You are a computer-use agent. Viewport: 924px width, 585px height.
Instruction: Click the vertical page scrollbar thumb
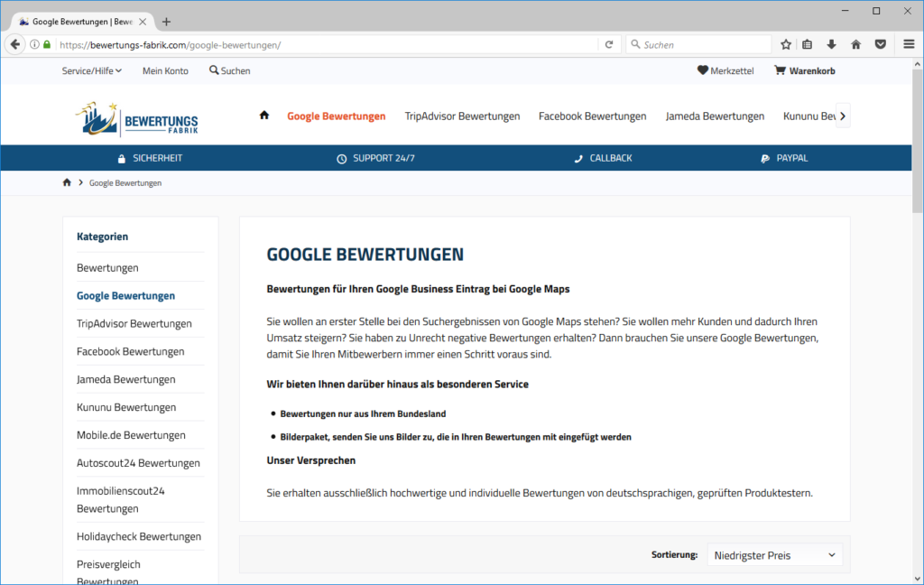[x=917, y=142]
